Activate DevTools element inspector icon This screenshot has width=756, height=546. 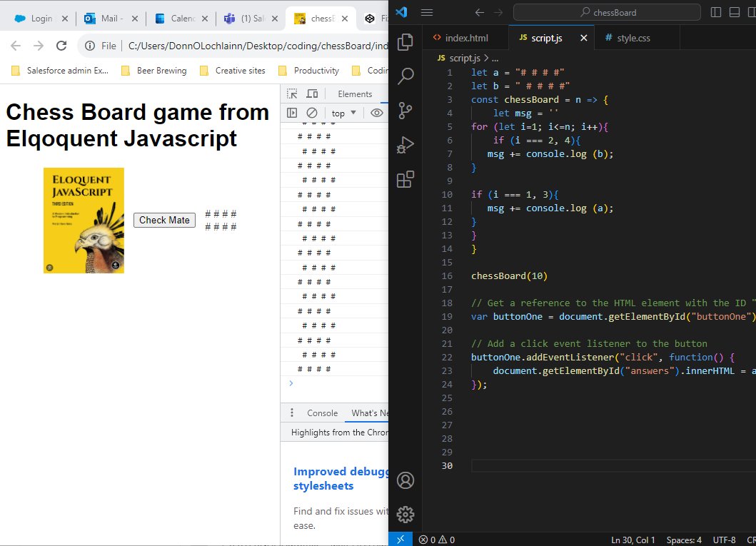pyautogui.click(x=292, y=93)
